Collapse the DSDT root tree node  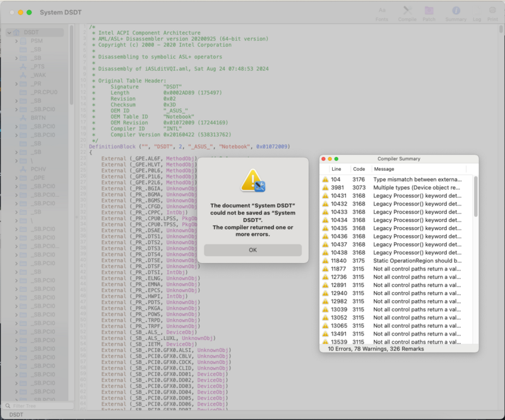click(10, 32)
